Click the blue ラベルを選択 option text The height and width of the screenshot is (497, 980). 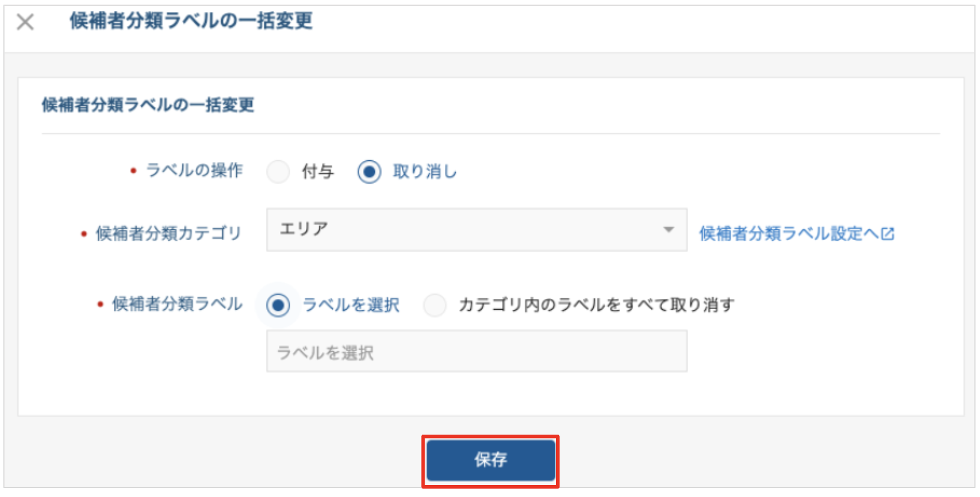(x=351, y=305)
